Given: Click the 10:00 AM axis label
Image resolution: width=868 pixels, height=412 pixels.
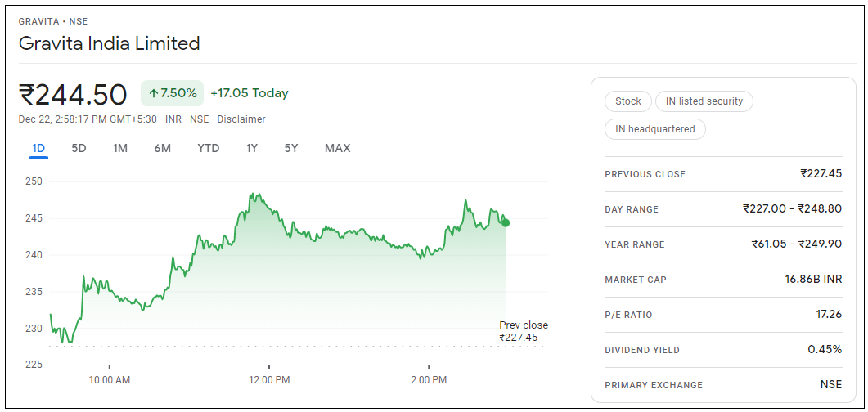Looking at the screenshot, I should click(109, 380).
